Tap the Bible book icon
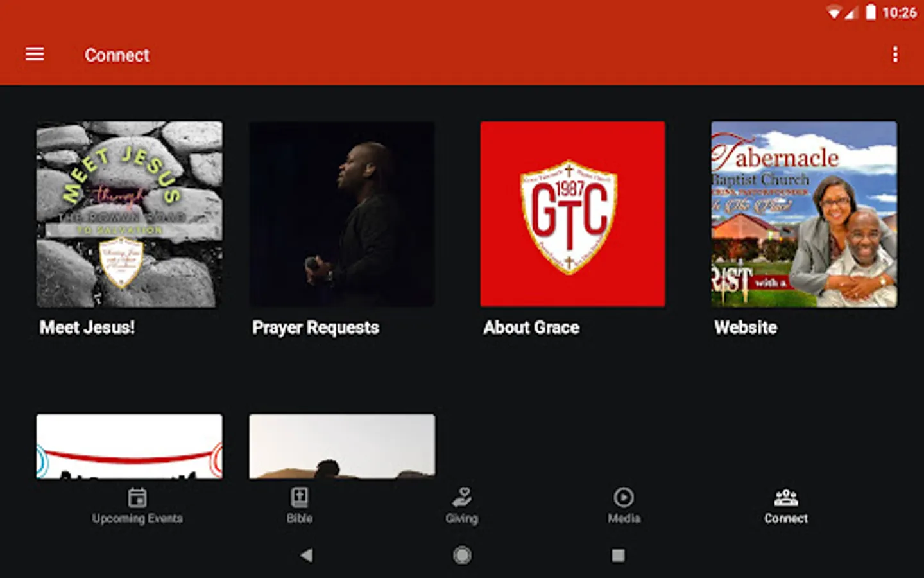 300,498
